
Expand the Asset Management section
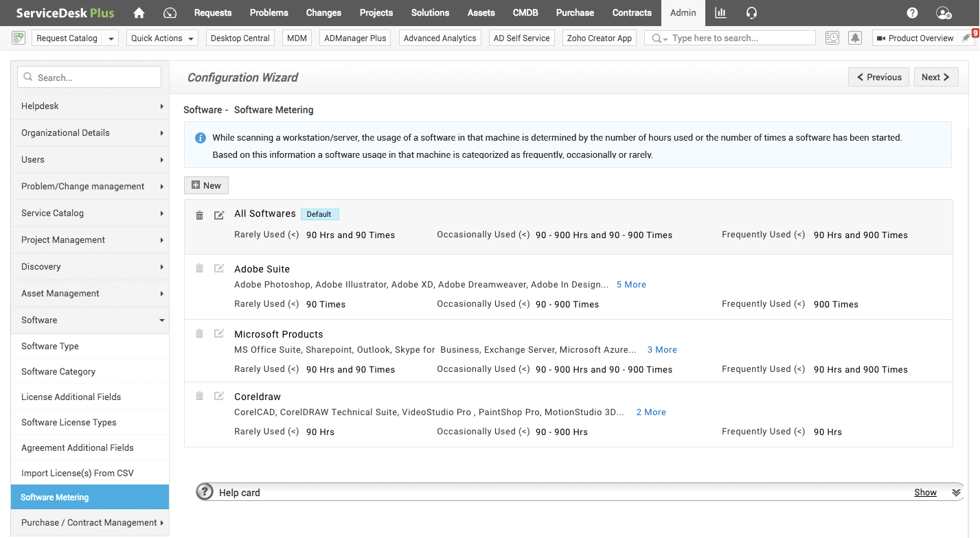90,294
